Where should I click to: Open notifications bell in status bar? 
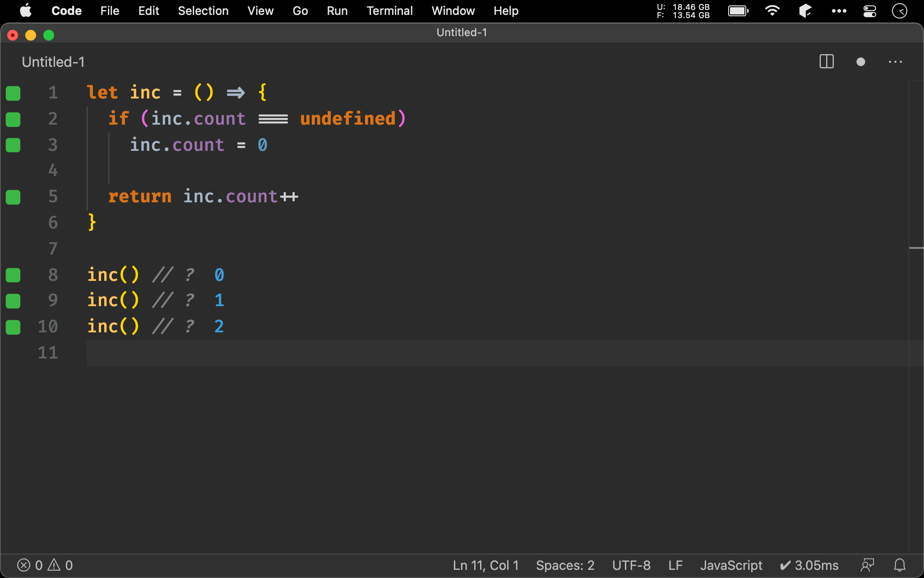point(900,565)
